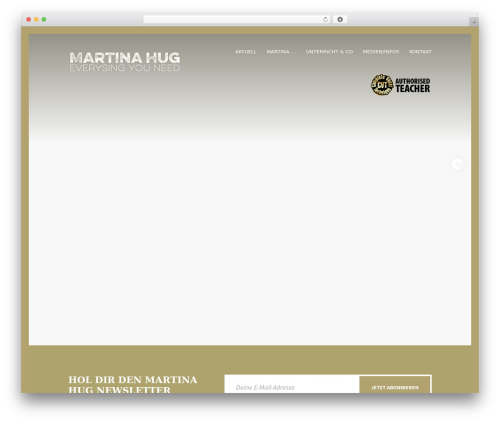Open the Kontakt menu item
Image resolution: width=500 pixels, height=423 pixels.
point(420,52)
